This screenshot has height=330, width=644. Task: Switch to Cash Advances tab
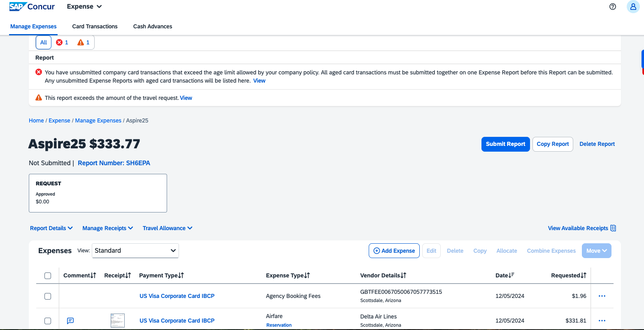coord(153,26)
